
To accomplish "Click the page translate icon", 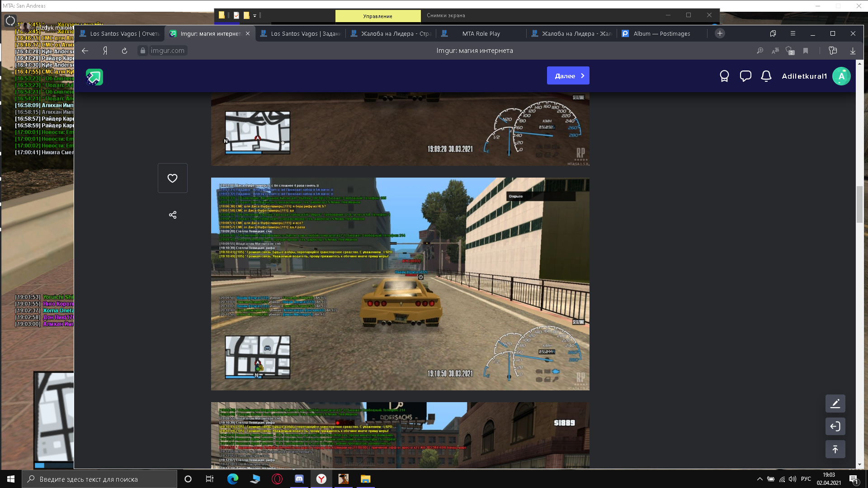I will (775, 51).
